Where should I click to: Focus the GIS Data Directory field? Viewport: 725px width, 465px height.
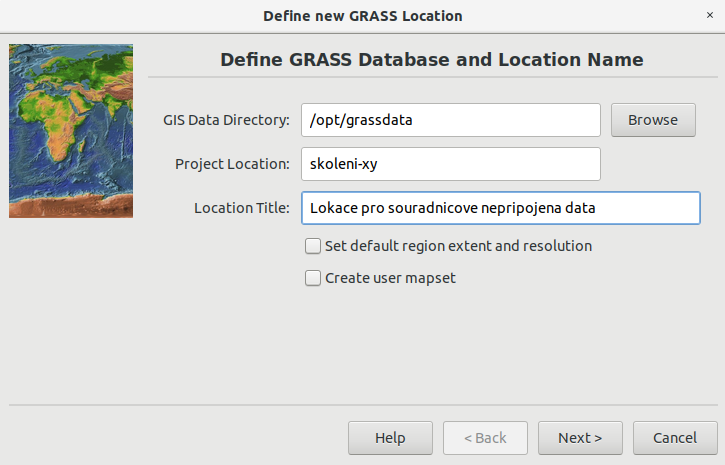point(451,120)
